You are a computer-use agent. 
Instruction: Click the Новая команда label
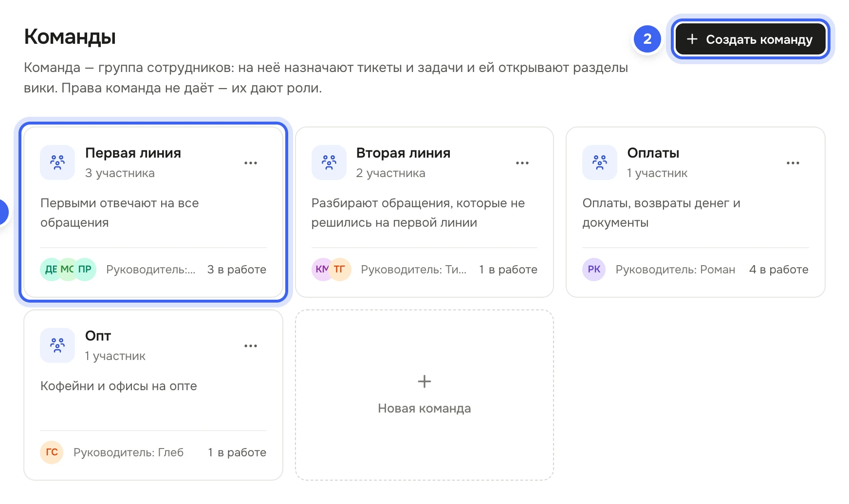[424, 408]
